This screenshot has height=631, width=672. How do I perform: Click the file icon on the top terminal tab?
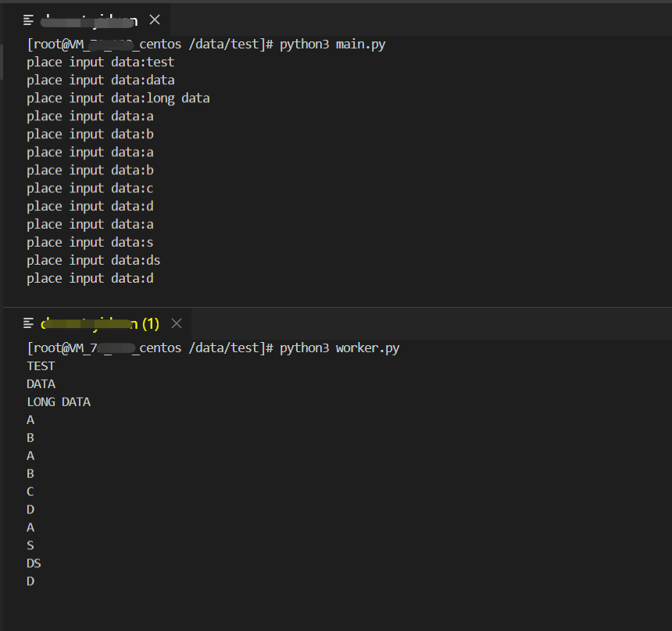pos(29,20)
